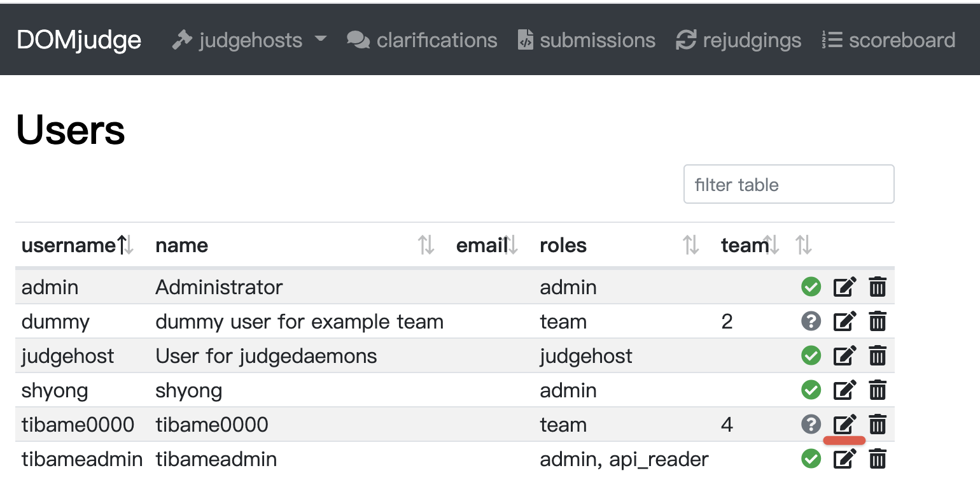
Task: Open the clarifications page
Action: [x=422, y=40]
